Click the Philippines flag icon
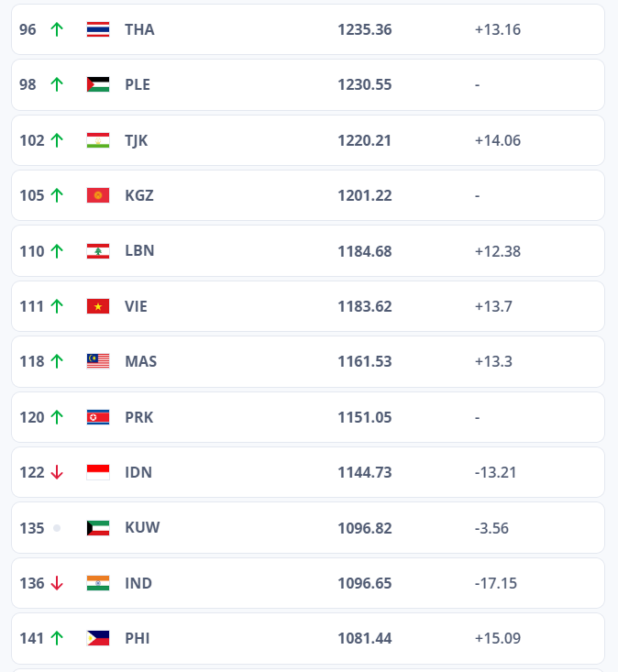This screenshot has width=618, height=672. (98, 638)
